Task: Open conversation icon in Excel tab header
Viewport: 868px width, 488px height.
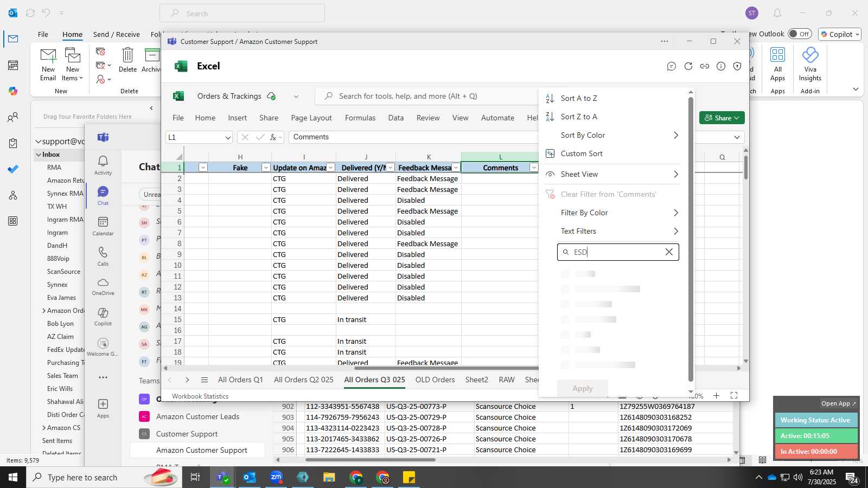Action: pos(672,66)
